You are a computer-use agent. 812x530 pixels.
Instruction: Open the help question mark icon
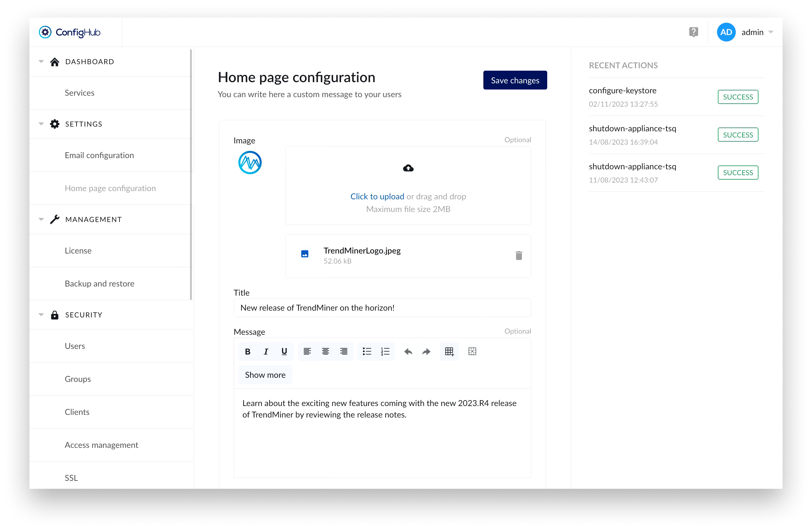(693, 32)
